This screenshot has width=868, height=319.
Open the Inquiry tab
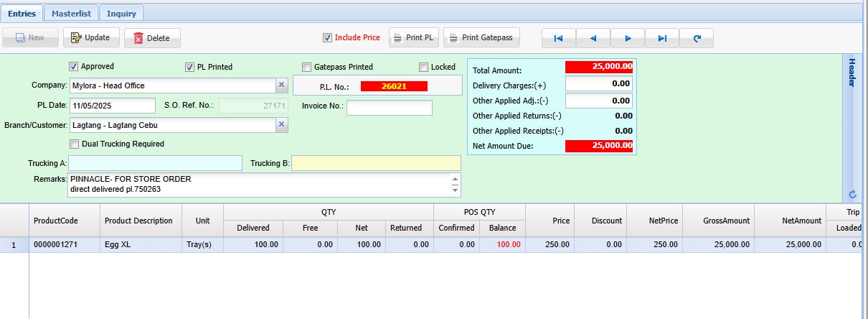(x=121, y=13)
